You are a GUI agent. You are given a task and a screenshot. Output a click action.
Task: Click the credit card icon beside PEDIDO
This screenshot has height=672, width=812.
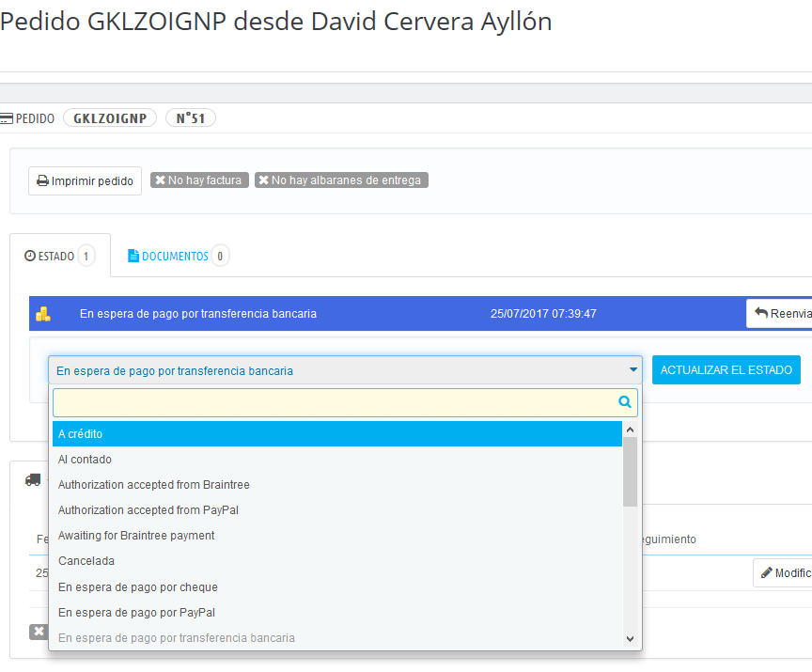point(7,118)
